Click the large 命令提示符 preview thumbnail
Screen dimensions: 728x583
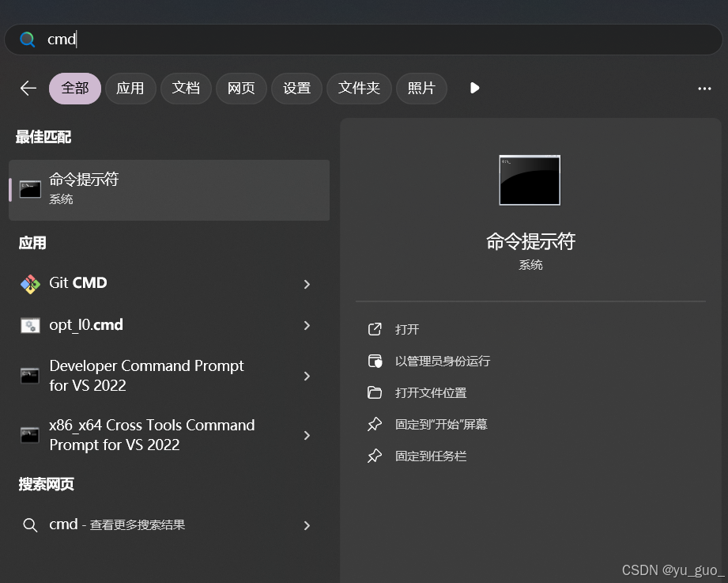530,180
